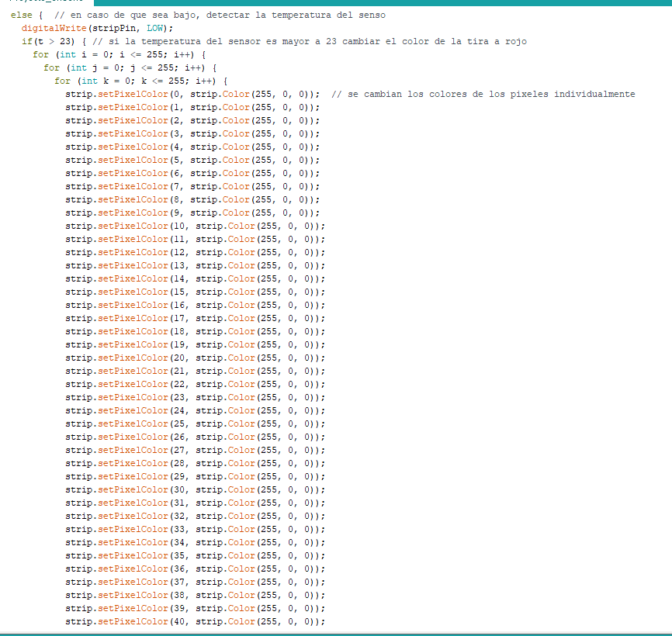Click the setPixelColor(18, line

(196, 332)
